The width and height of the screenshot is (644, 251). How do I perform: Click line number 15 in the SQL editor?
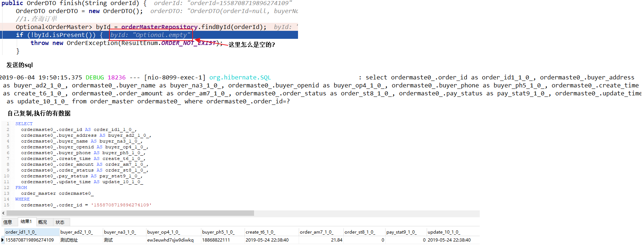pyautogui.click(x=7, y=205)
